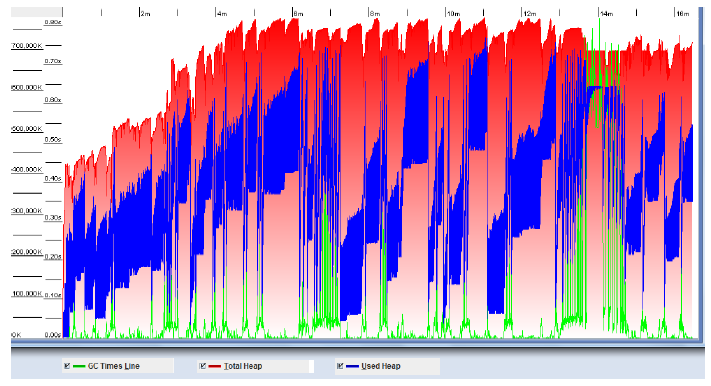Viewport: 711px width, 386px height.
Task: Click the 0.10s GC time axis label
Action: 53,295
